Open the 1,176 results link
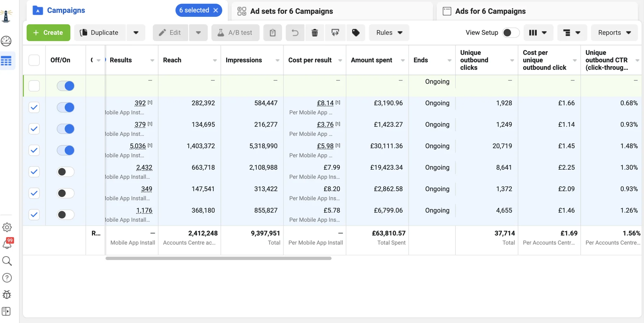The image size is (644, 323). point(144,210)
